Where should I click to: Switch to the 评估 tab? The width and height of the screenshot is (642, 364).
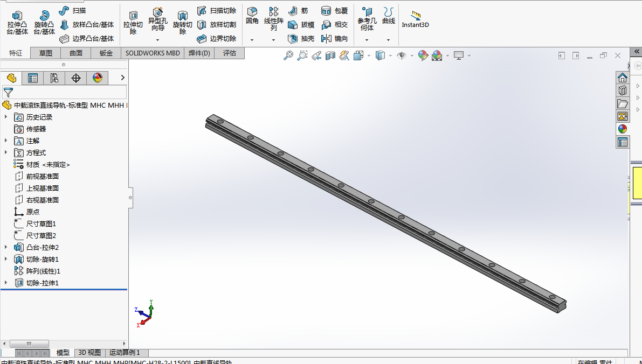tap(229, 53)
